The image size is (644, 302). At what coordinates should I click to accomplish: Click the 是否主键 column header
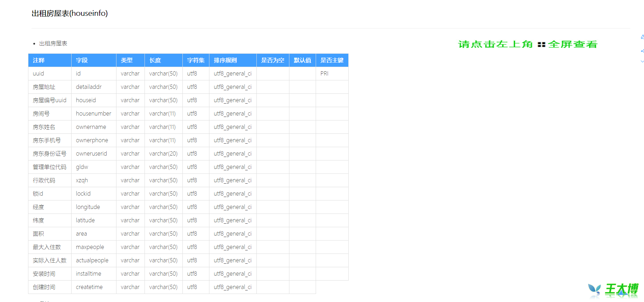coord(332,60)
